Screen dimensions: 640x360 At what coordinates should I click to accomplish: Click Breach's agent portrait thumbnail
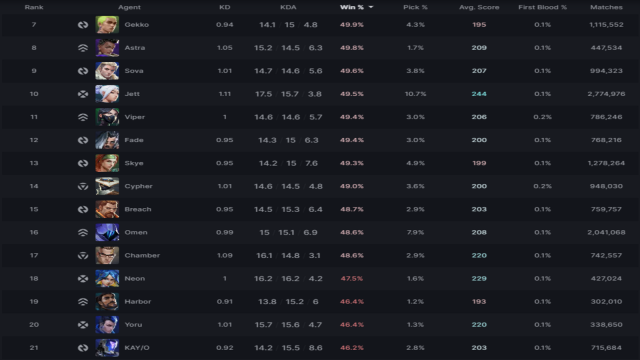coord(107,209)
